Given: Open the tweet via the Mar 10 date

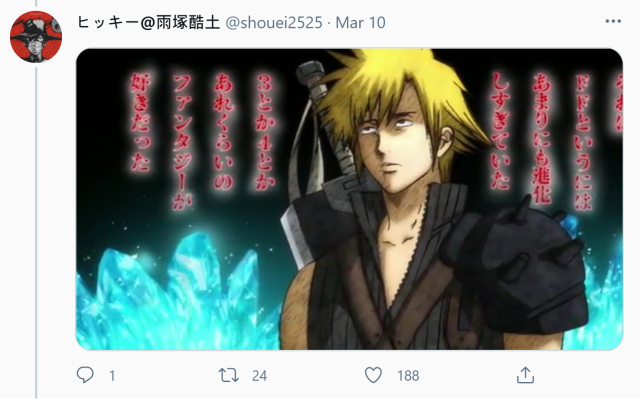Looking at the screenshot, I should [360, 22].
